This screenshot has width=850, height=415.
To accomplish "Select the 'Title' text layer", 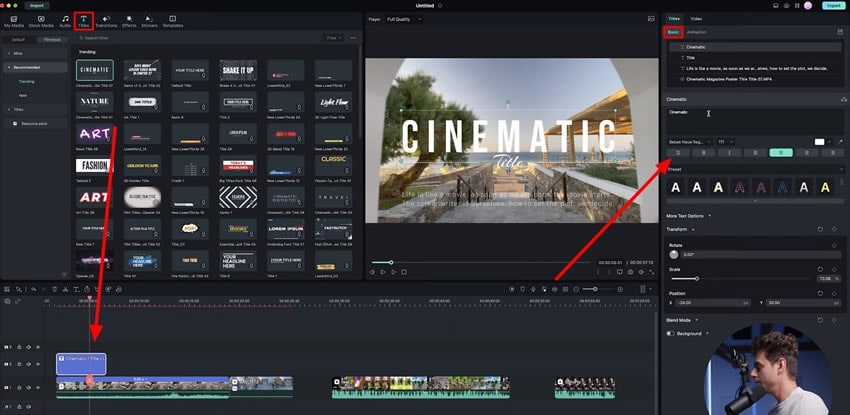I will 755,57.
